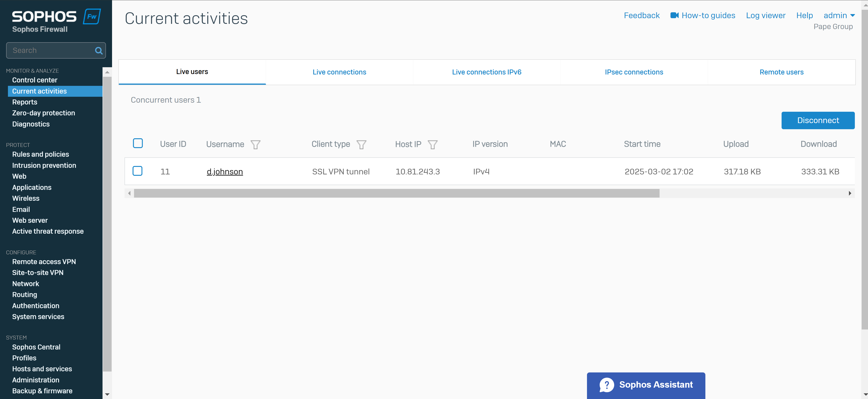Open Profiles
The image size is (868, 399).
pos(24,358)
